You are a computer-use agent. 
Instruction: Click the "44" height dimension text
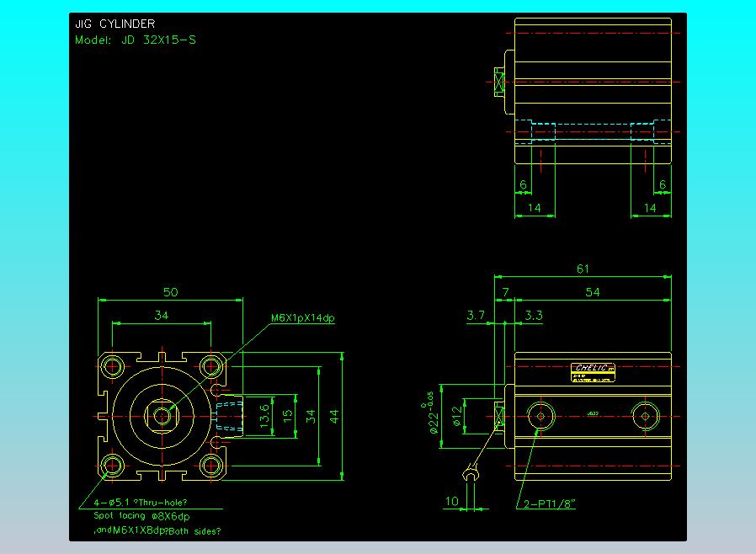click(334, 416)
